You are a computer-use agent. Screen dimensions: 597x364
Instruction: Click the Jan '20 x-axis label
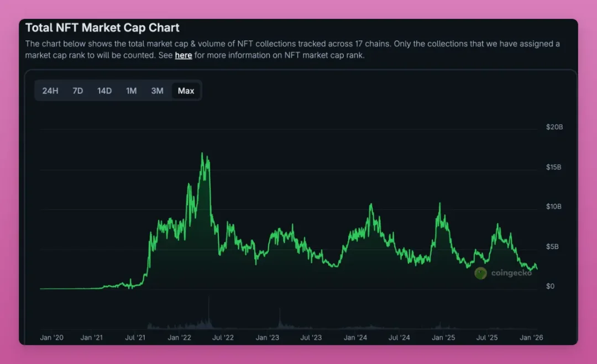coord(52,337)
